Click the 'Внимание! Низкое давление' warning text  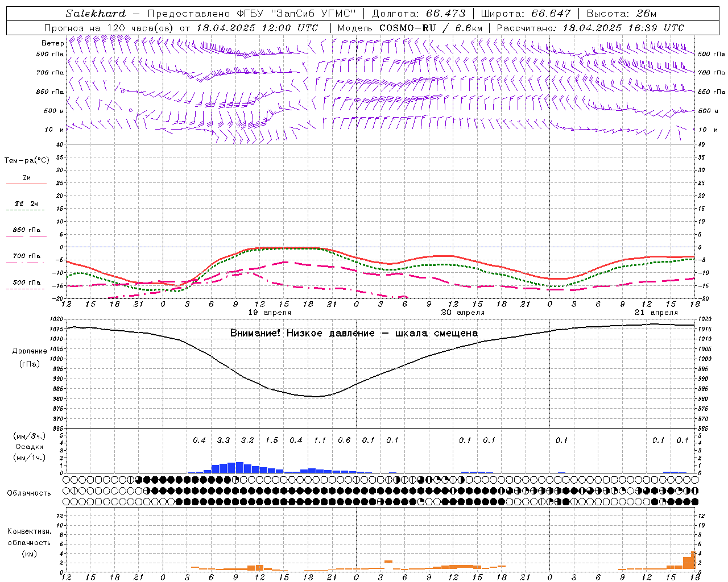(302, 333)
